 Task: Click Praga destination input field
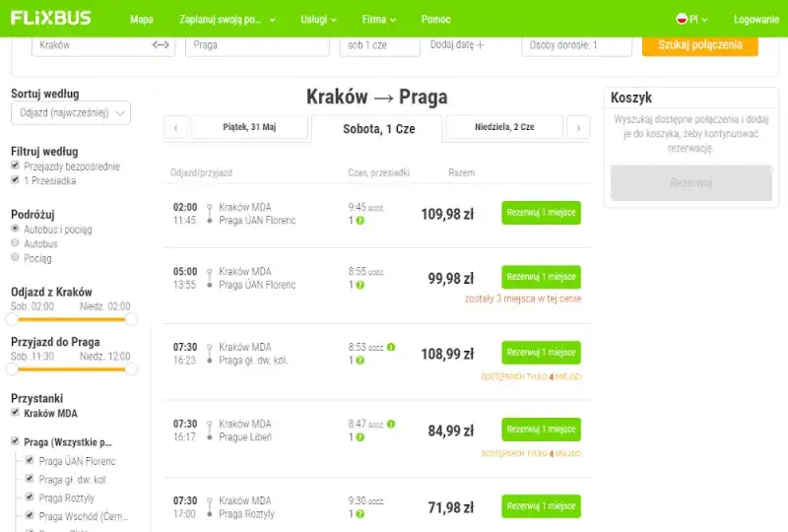pos(257,45)
